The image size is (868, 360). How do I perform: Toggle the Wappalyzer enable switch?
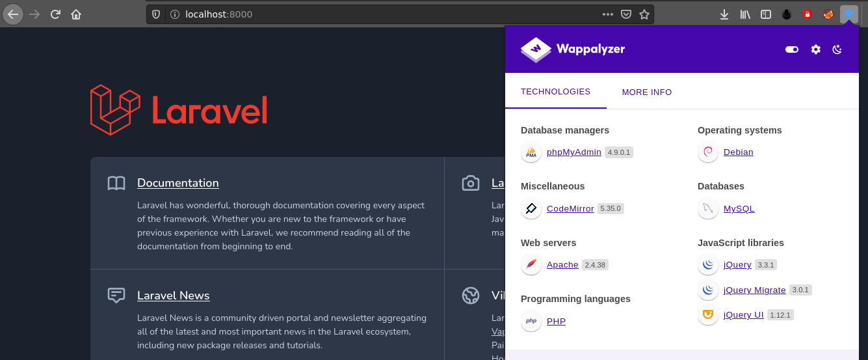(791, 49)
